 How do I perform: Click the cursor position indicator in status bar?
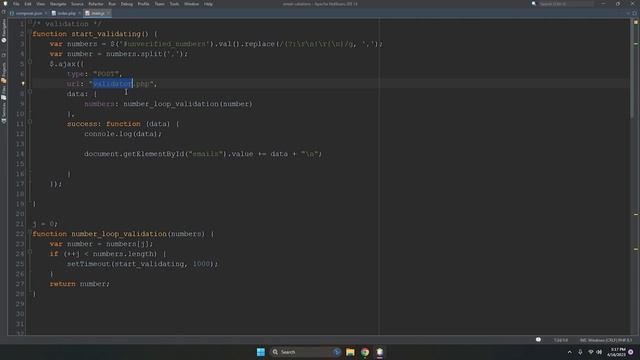(561, 340)
